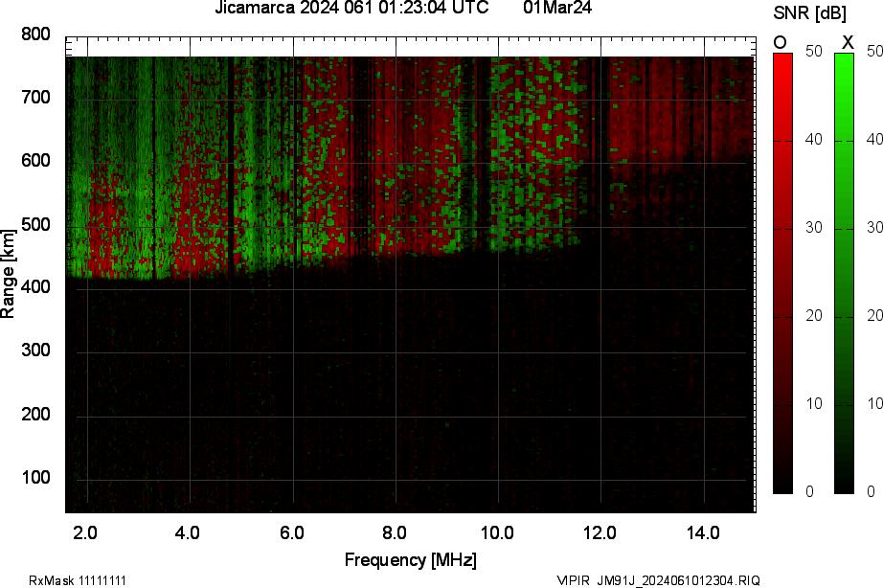Click the VIPIR .RIQ filename label
883x588 pixels.
point(659,580)
